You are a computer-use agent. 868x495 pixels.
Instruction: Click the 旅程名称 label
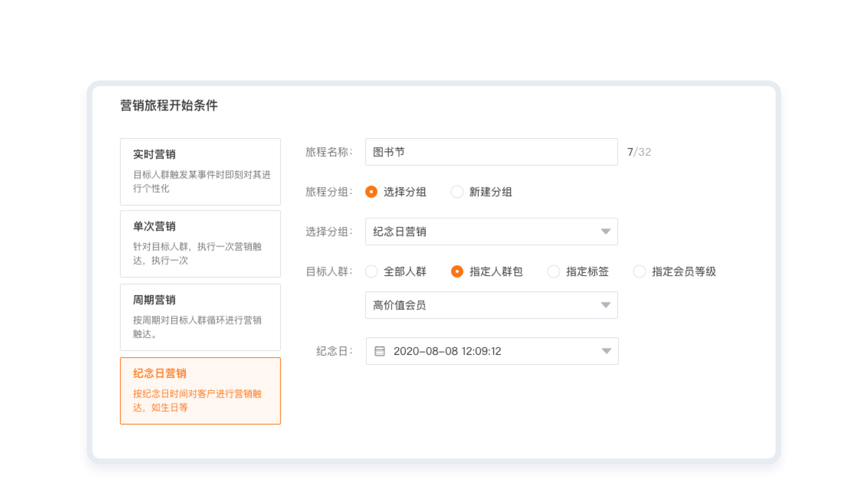point(329,152)
